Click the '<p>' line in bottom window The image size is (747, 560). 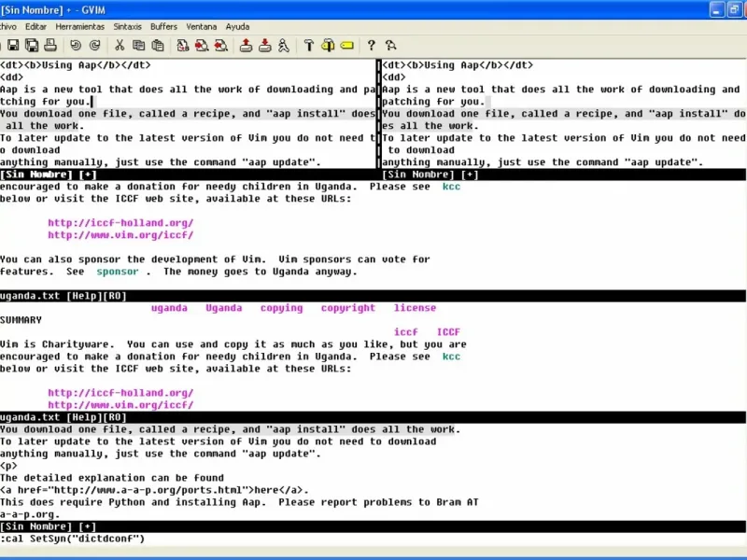point(8,466)
